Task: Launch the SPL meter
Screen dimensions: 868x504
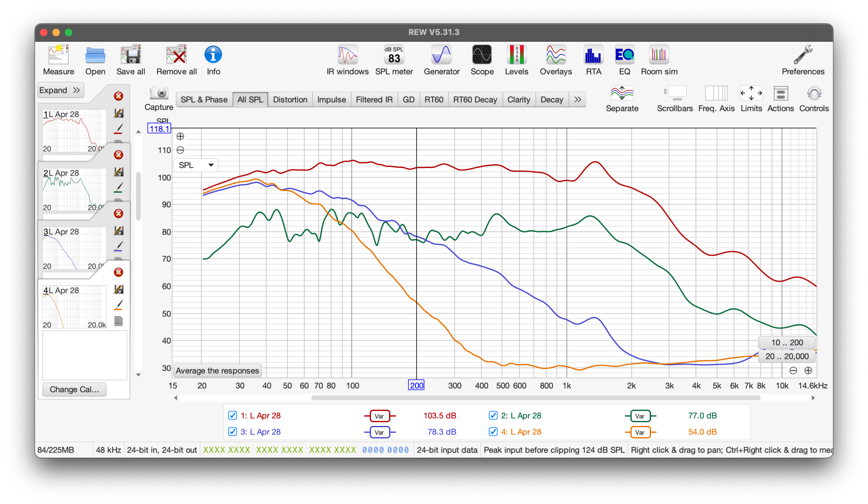Action: pyautogui.click(x=394, y=60)
